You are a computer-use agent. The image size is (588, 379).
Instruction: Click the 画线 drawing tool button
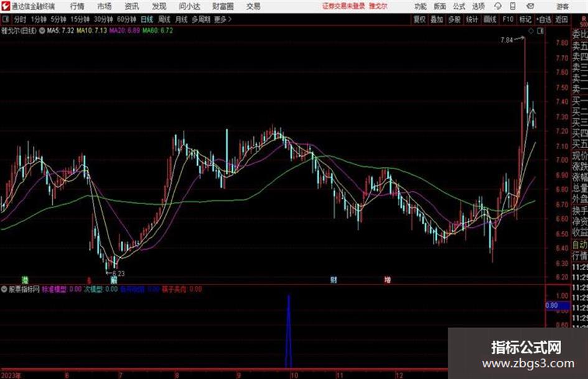[490, 19]
